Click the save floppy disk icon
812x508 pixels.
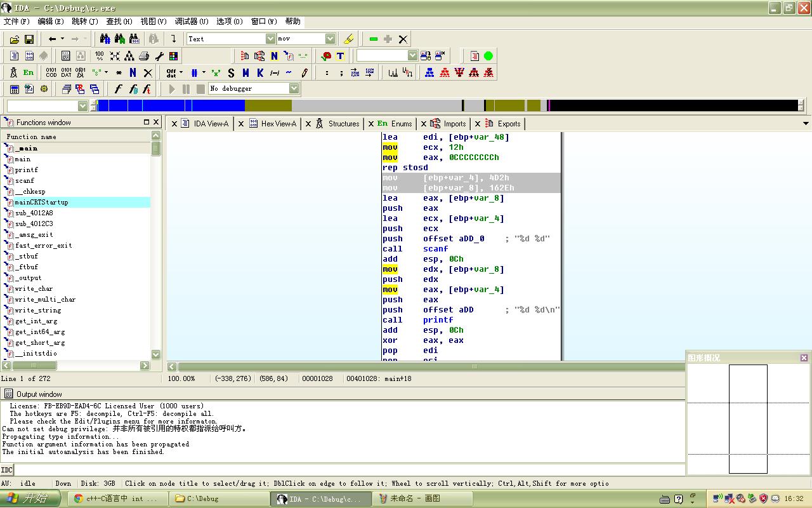29,39
